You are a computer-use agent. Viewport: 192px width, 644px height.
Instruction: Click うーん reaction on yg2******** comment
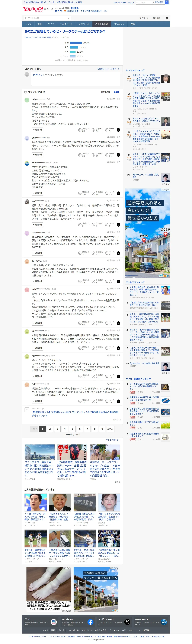[110, 155]
